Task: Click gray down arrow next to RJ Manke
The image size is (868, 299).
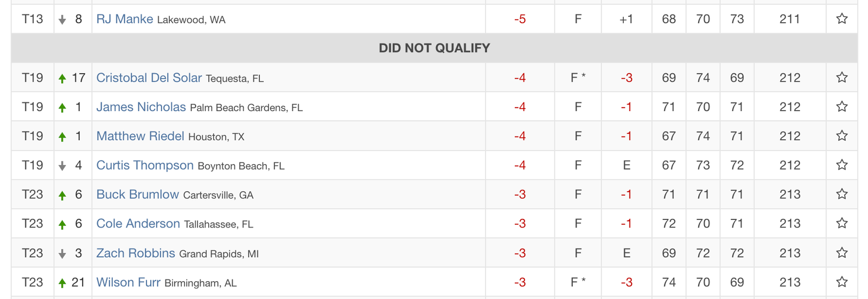Action: coord(62,20)
